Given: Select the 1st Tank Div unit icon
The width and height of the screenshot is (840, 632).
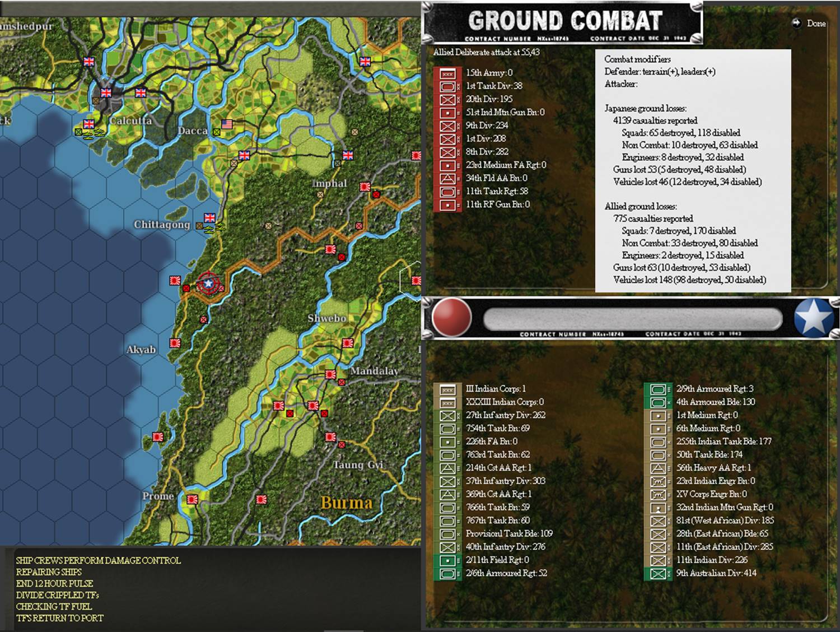Looking at the screenshot, I should coord(447,86).
